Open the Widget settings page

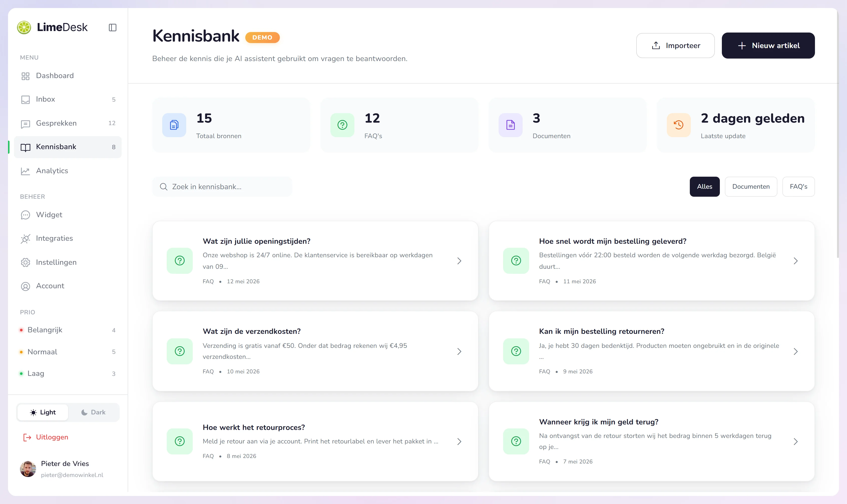[68, 215]
